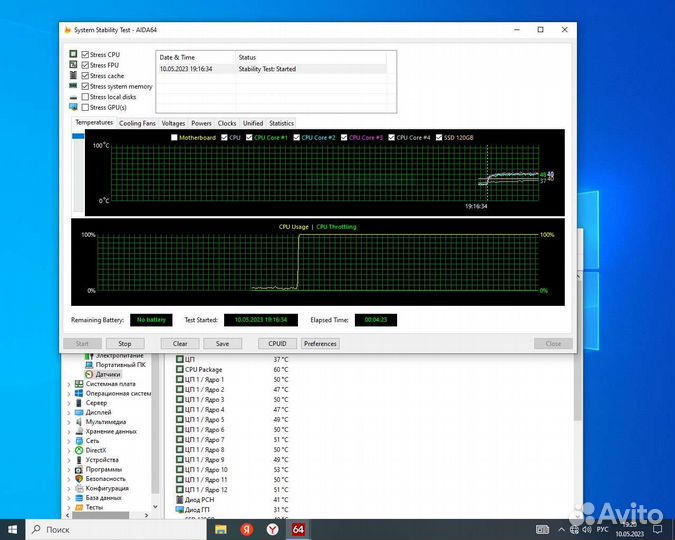Click the Датчики sensor icon in tree
The image size is (675, 540).
pyautogui.click(x=89, y=374)
